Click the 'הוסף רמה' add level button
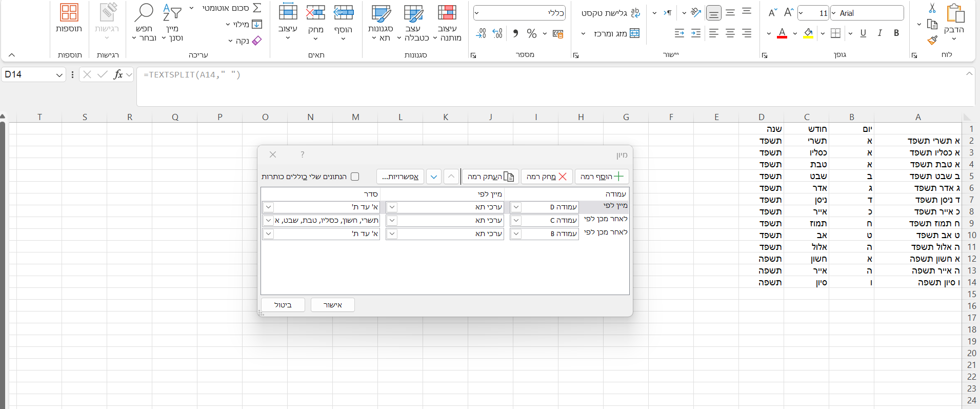980x409 pixels. click(602, 177)
